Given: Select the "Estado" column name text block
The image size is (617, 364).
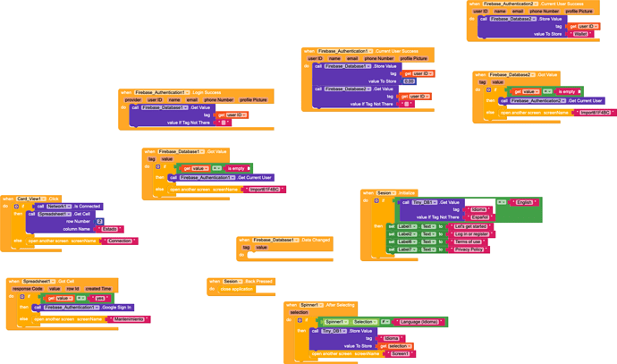Looking at the screenshot, I should tap(111, 229).
